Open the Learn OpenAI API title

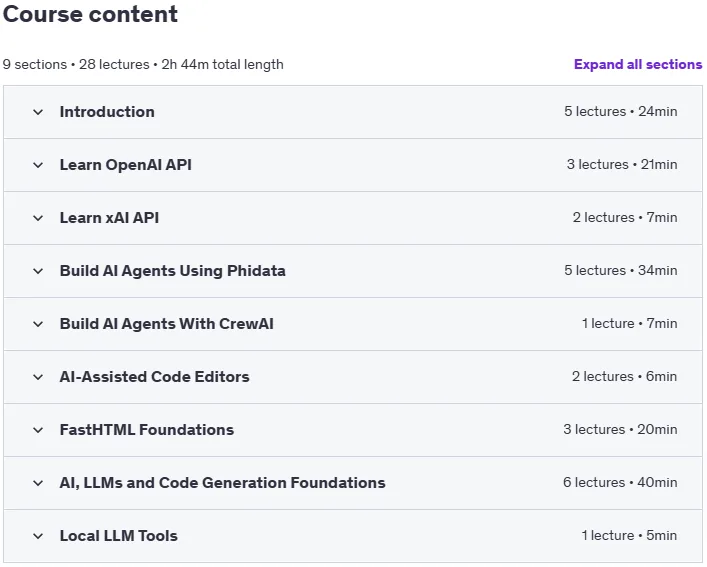click(126, 165)
